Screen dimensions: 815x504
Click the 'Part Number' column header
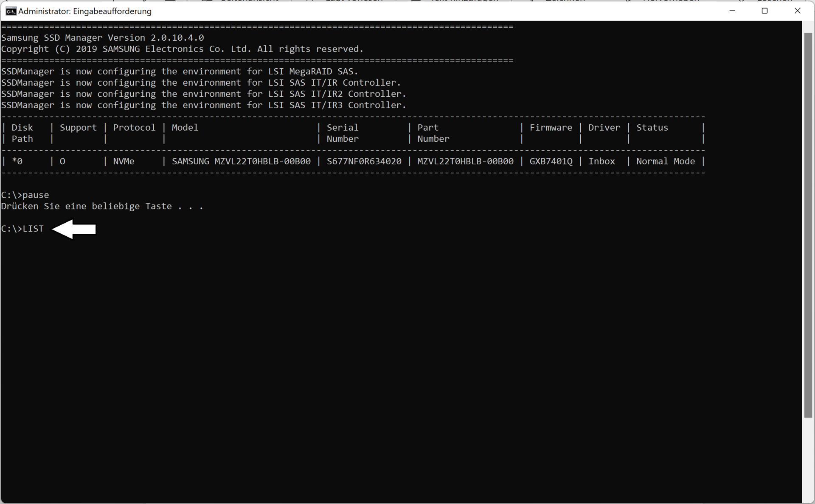point(433,133)
